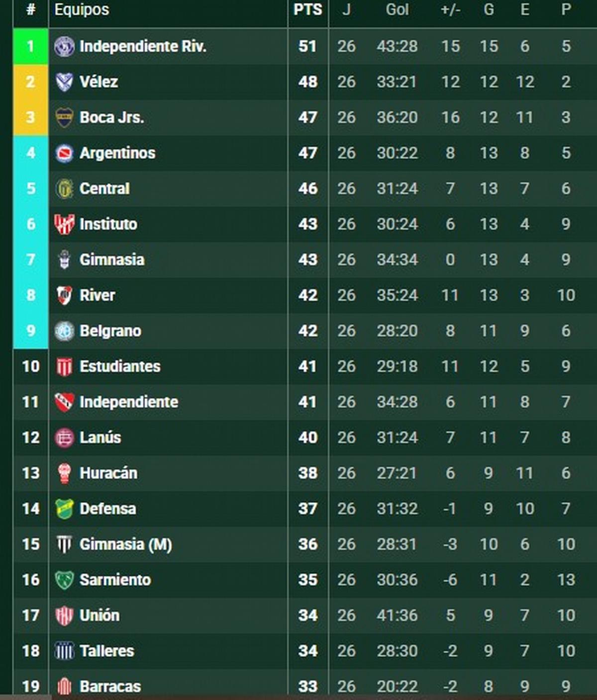The height and width of the screenshot is (700, 597).
Task: Click the Huracán balloon logo
Action: coord(64,473)
